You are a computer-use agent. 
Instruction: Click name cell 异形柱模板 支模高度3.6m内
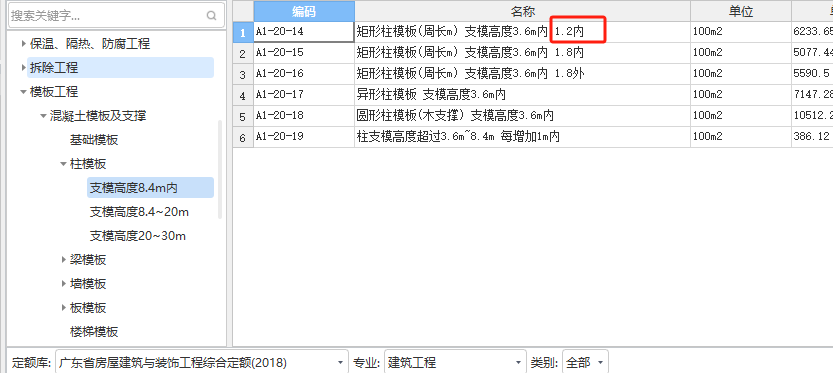click(523, 95)
